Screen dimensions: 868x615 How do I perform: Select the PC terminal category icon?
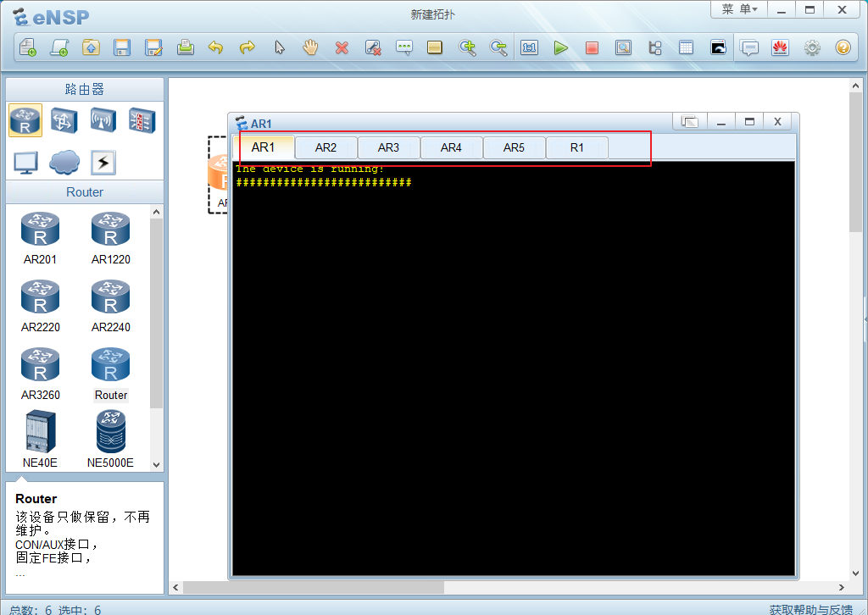click(x=25, y=163)
